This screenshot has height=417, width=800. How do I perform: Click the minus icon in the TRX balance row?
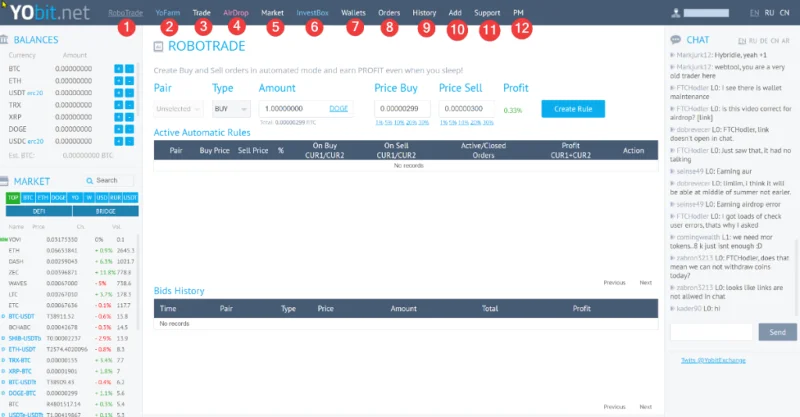[130, 105]
